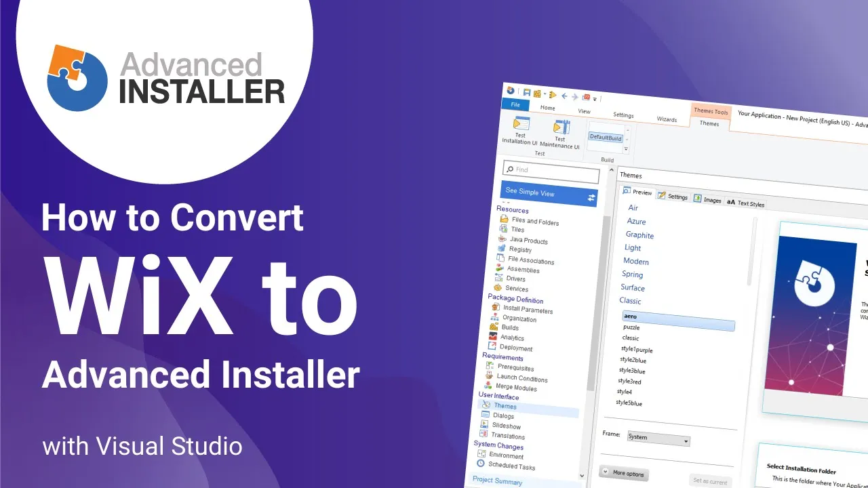868x488 pixels.
Task: Launch Test Installation UI
Action: pos(520,131)
